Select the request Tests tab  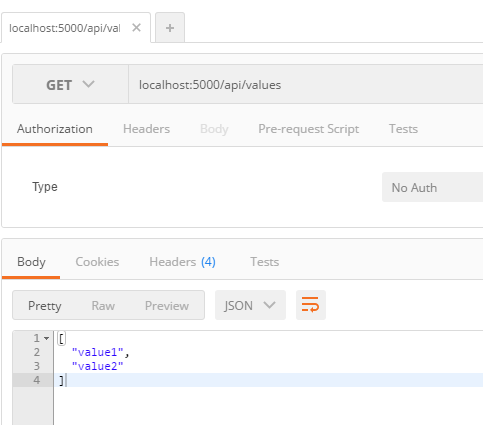point(403,129)
